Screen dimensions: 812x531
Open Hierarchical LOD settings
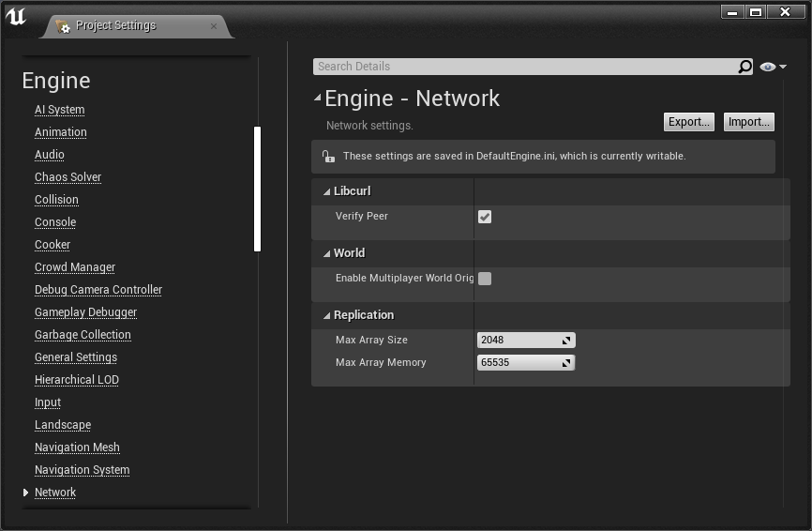coord(77,380)
